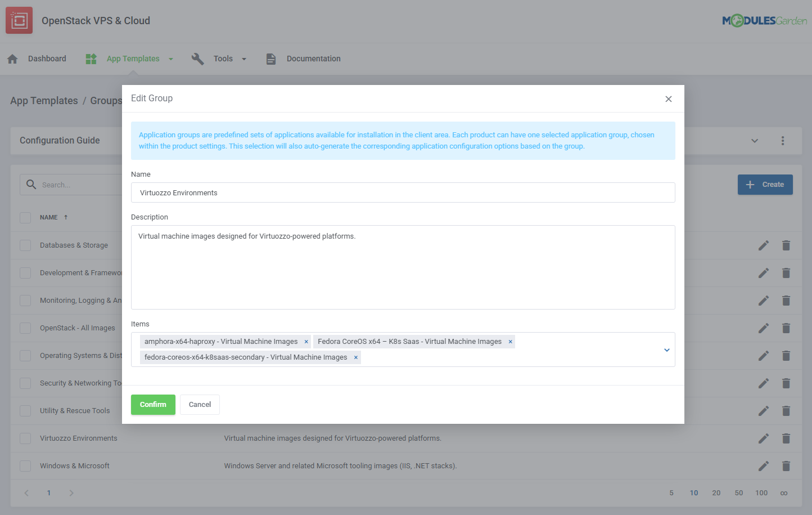Check the OpenStack - All Images checkbox
The width and height of the screenshot is (812, 515).
pos(25,328)
